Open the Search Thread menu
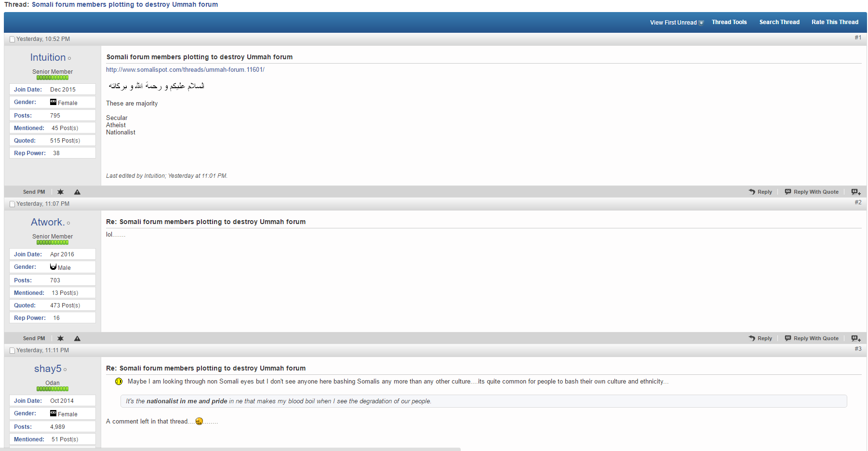The height and width of the screenshot is (451, 868). [779, 22]
